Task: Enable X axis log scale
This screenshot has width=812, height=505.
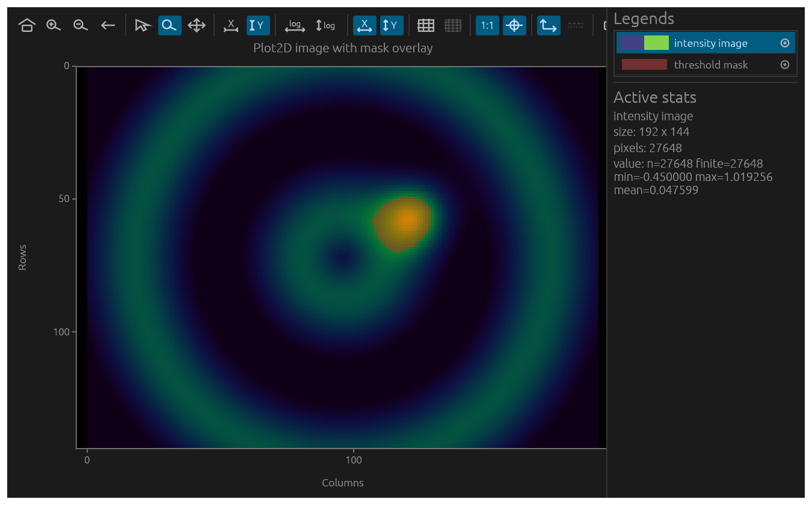Action: point(295,25)
